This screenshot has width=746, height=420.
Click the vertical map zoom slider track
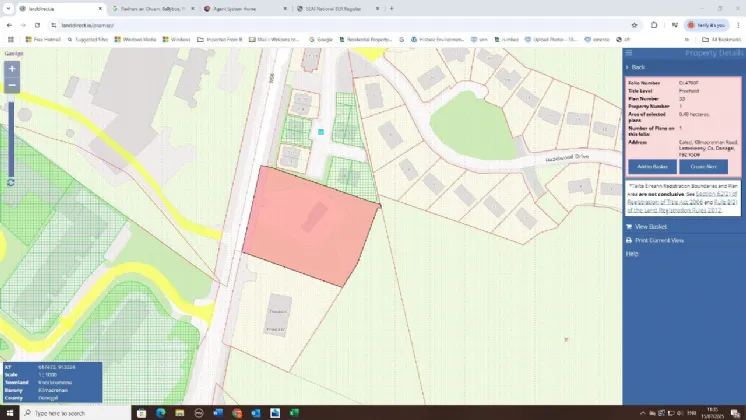[x=10, y=135]
